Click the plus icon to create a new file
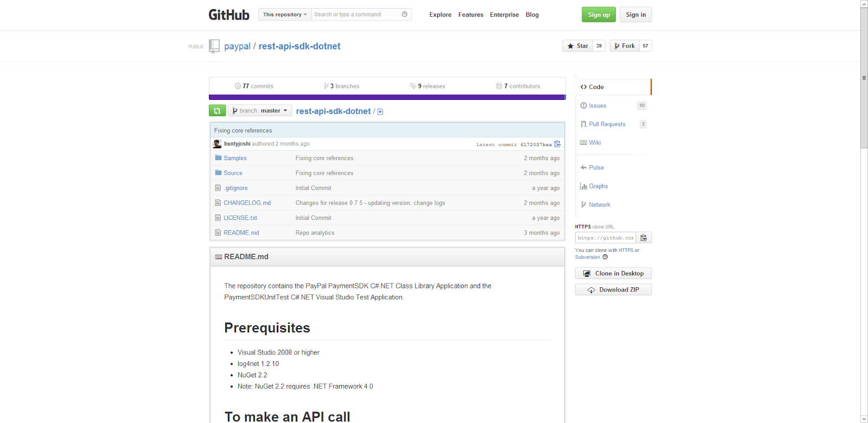 [x=380, y=112]
